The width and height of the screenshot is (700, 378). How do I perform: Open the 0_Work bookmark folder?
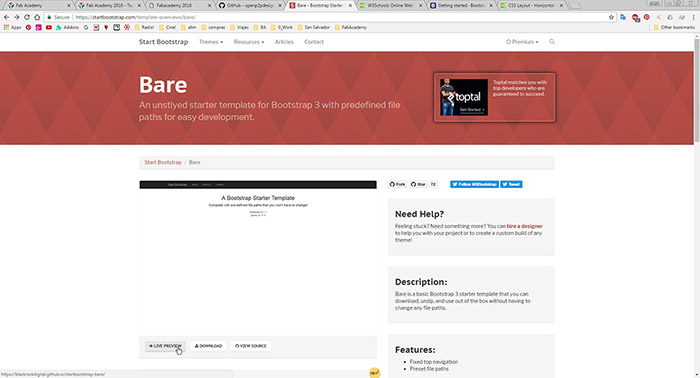tap(282, 27)
